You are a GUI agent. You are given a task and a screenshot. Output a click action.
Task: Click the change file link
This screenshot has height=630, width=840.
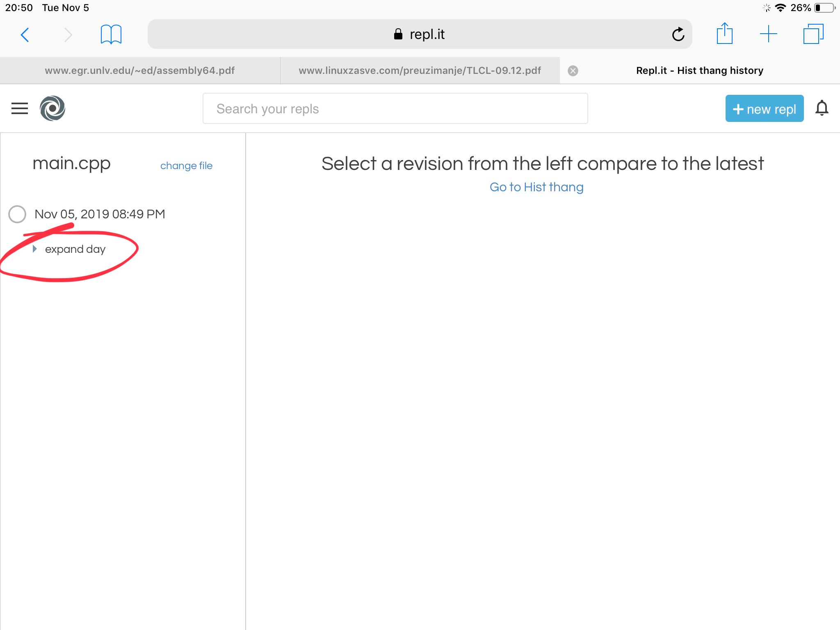point(186,166)
